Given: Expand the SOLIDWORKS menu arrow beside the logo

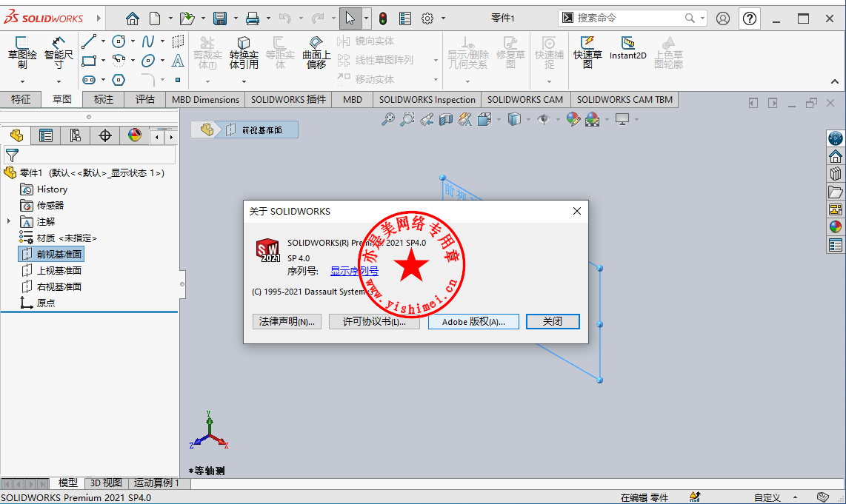Looking at the screenshot, I should coord(99,19).
